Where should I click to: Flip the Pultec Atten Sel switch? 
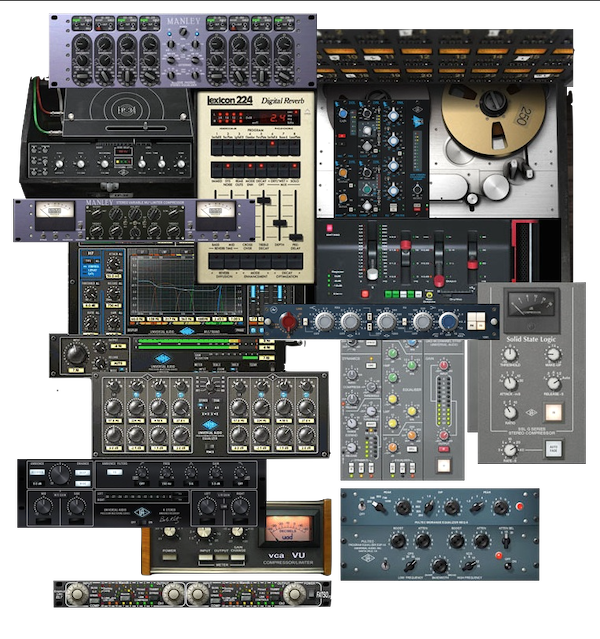coord(505,542)
